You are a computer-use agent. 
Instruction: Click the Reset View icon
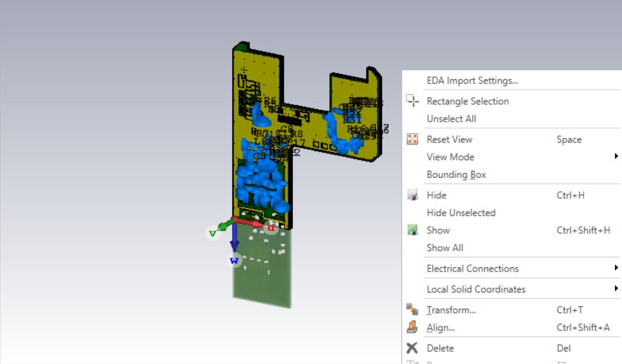(x=412, y=139)
